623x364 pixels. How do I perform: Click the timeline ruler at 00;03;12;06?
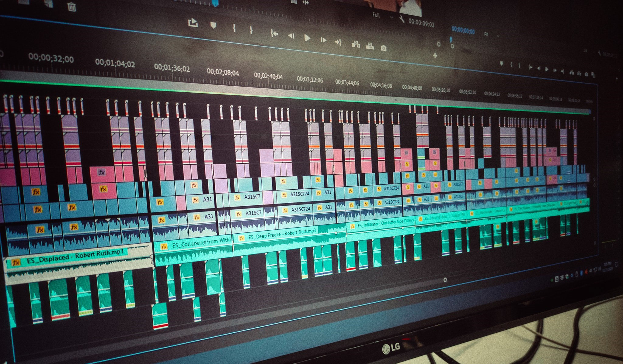click(310, 80)
